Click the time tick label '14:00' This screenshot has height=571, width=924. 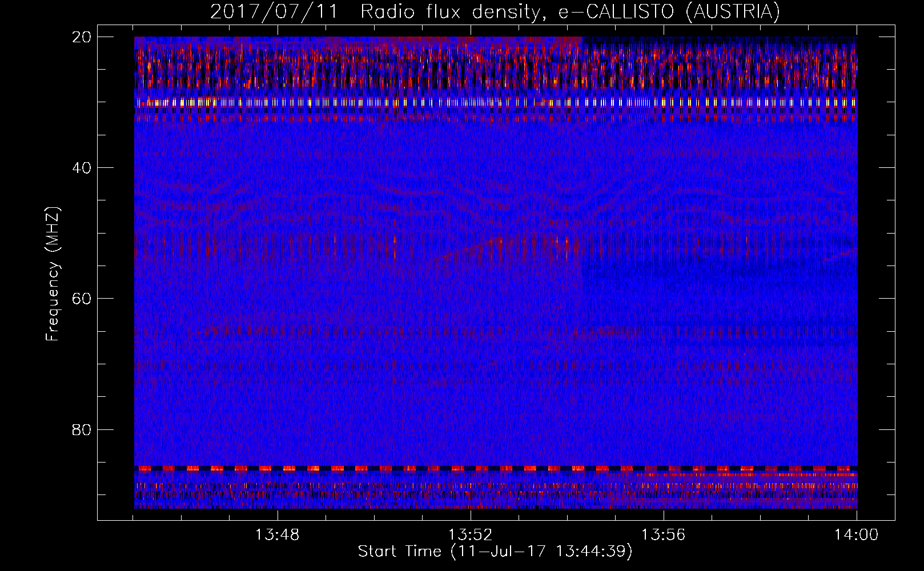(x=856, y=535)
